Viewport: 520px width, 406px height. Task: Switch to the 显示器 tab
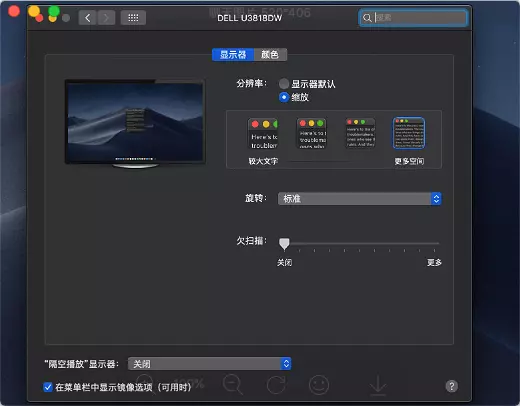coord(233,55)
